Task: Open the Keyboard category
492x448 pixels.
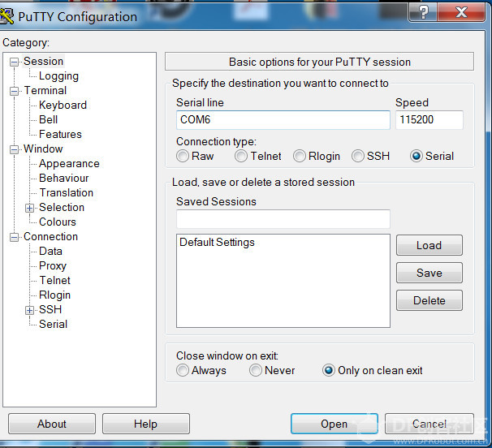Action: [63, 105]
